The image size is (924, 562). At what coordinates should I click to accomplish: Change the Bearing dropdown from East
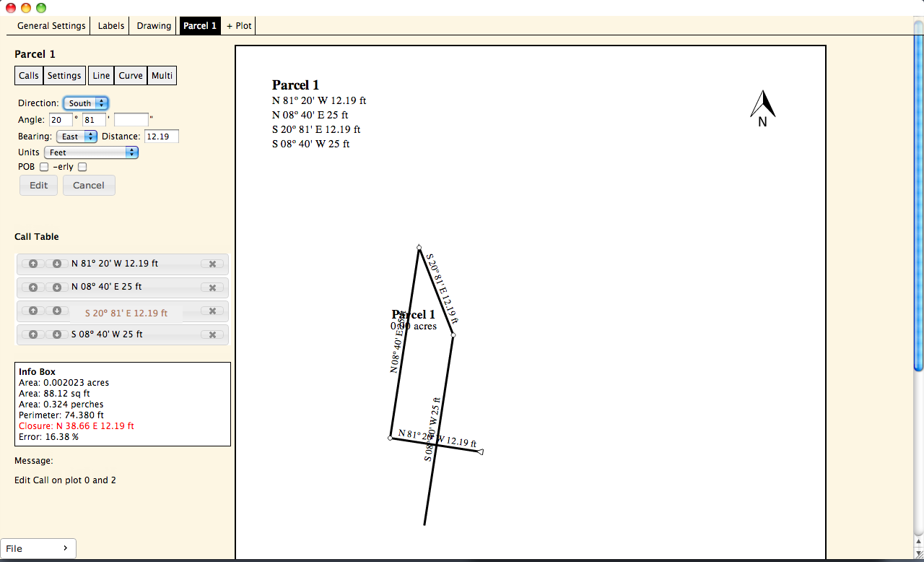click(75, 136)
